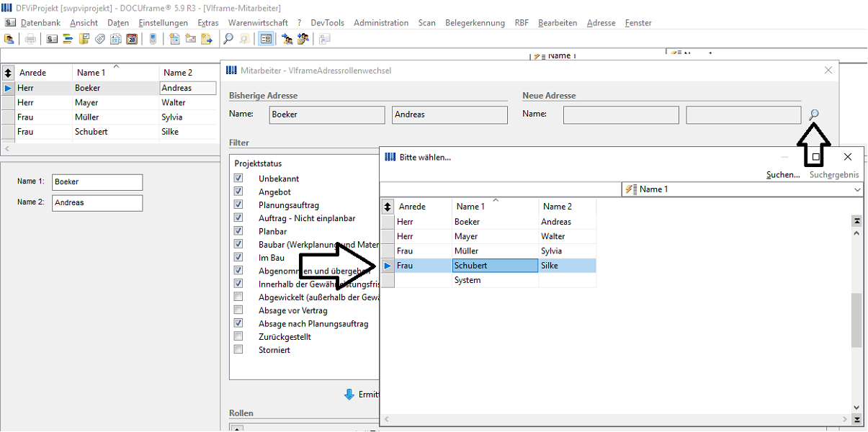Image resolution: width=868 pixels, height=432 pixels.
Task: Uncheck the Angebot checkbox
Action: [x=238, y=192]
